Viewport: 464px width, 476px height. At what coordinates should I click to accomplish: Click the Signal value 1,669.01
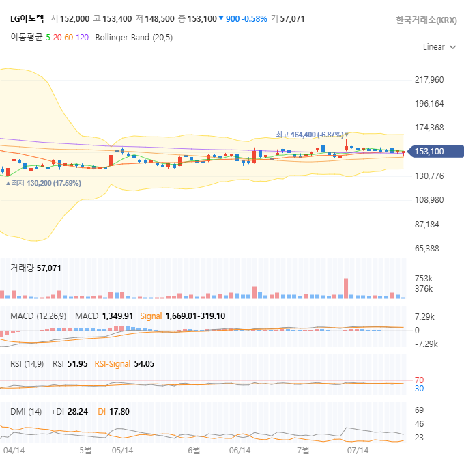(x=180, y=316)
